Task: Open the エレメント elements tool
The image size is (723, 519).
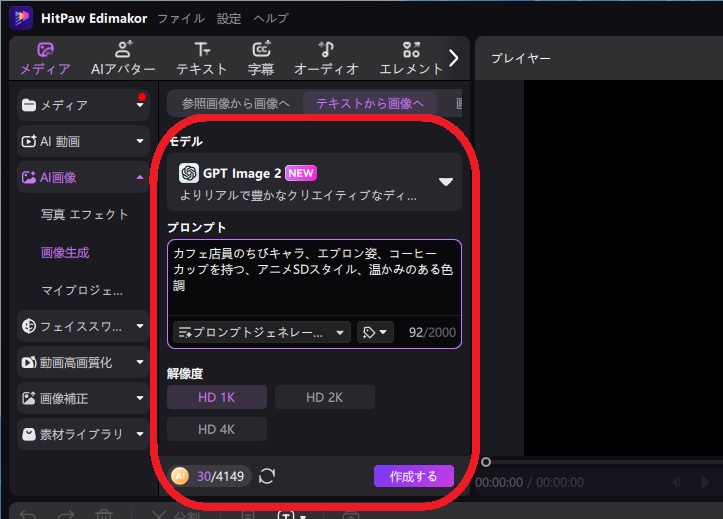Action: point(411,59)
